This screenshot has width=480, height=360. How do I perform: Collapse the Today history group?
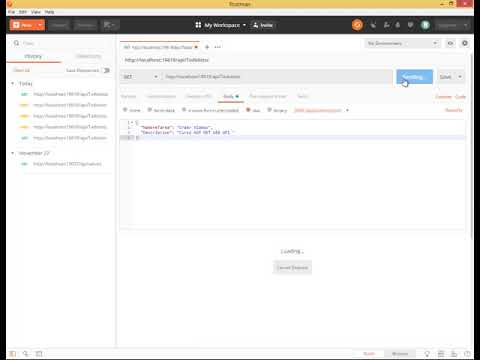click(13, 83)
